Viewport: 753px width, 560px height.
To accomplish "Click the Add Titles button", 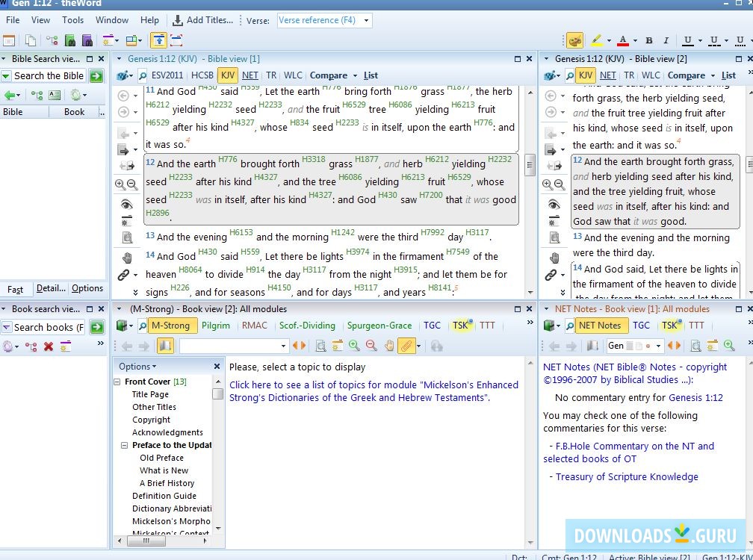I will pos(202,20).
